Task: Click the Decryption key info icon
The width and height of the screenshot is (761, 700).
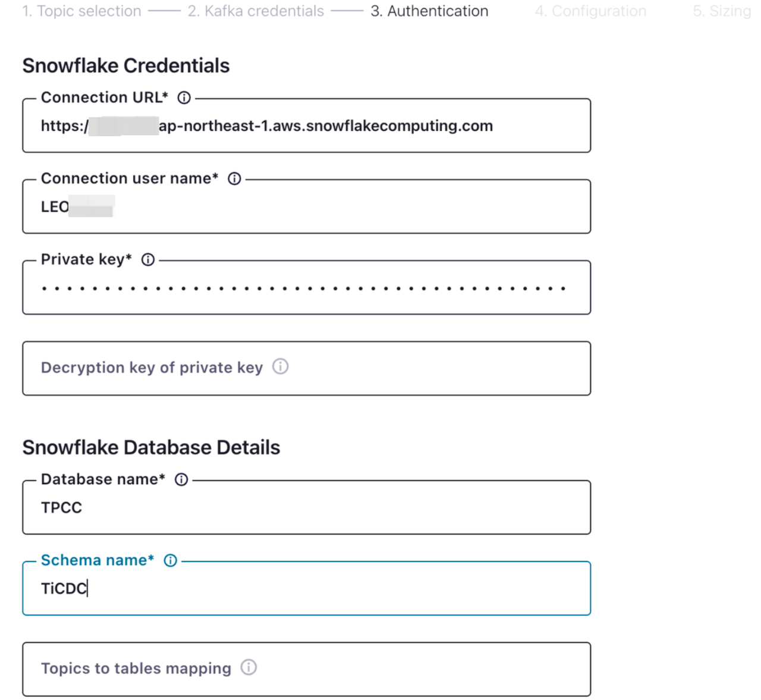Action: tap(281, 367)
